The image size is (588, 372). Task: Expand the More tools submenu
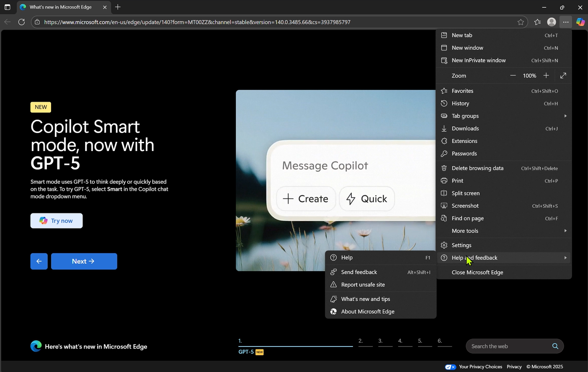coord(503,231)
